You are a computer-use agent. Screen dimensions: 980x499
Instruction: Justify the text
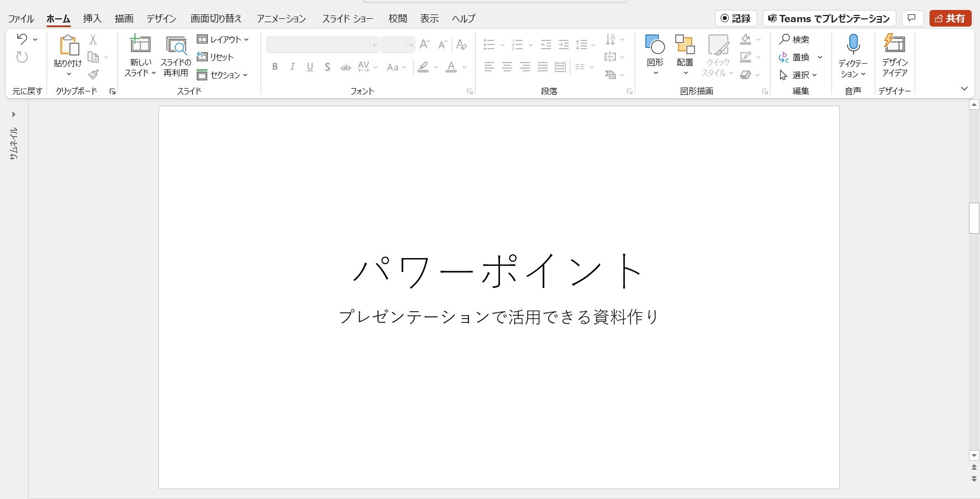pos(542,67)
